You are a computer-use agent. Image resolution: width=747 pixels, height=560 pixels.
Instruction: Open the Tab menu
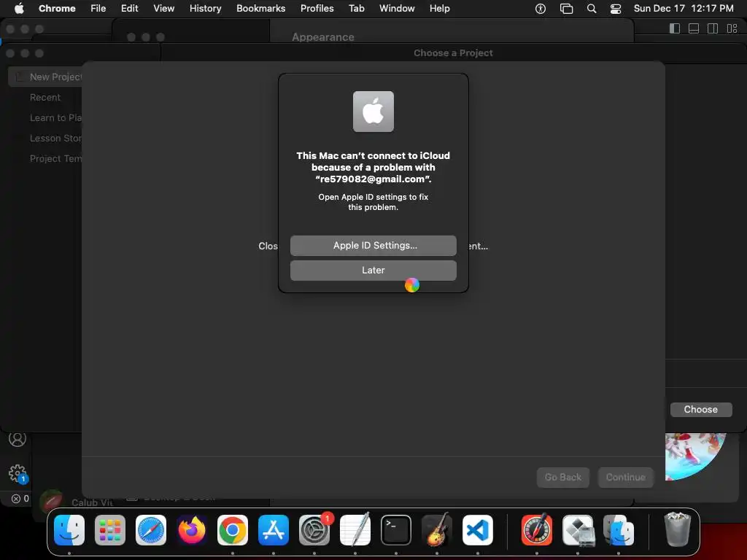(356, 8)
